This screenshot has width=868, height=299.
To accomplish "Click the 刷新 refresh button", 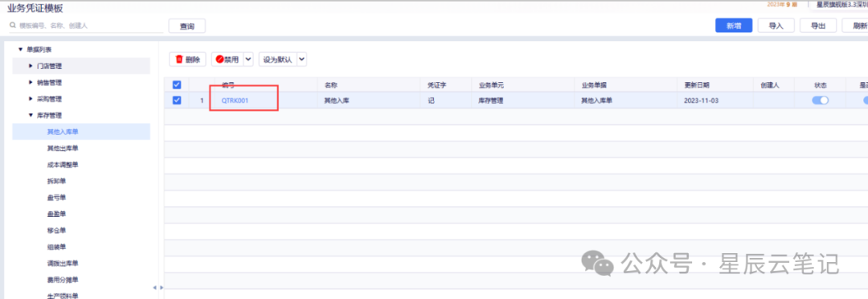I will pos(856,26).
